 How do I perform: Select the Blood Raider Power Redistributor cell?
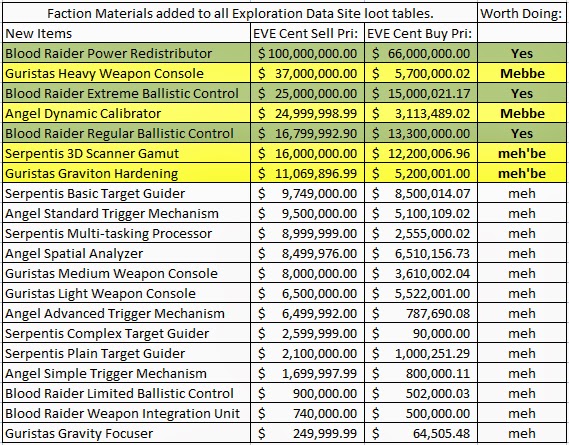pos(126,53)
